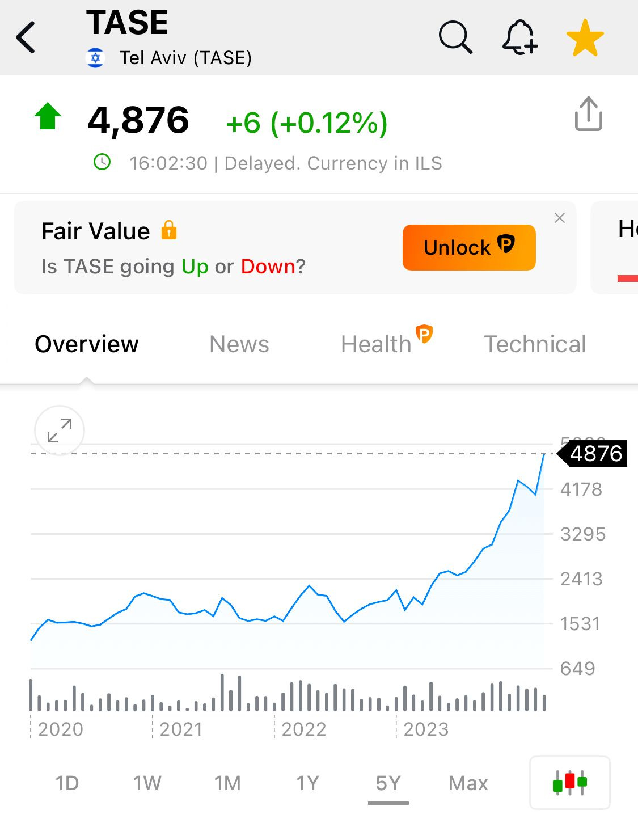This screenshot has width=638, height=840.
Task: Go back using the left arrow
Action: (x=26, y=37)
